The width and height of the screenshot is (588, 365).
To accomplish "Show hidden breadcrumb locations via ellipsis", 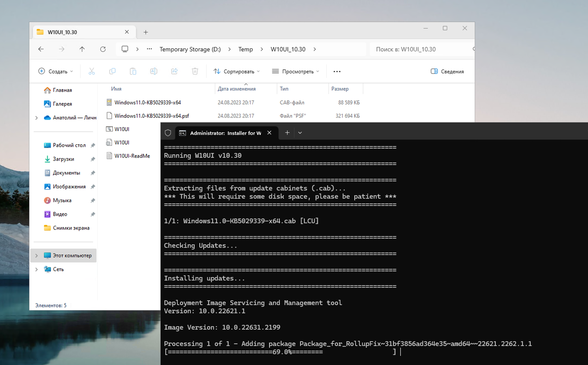I will 149,49.
